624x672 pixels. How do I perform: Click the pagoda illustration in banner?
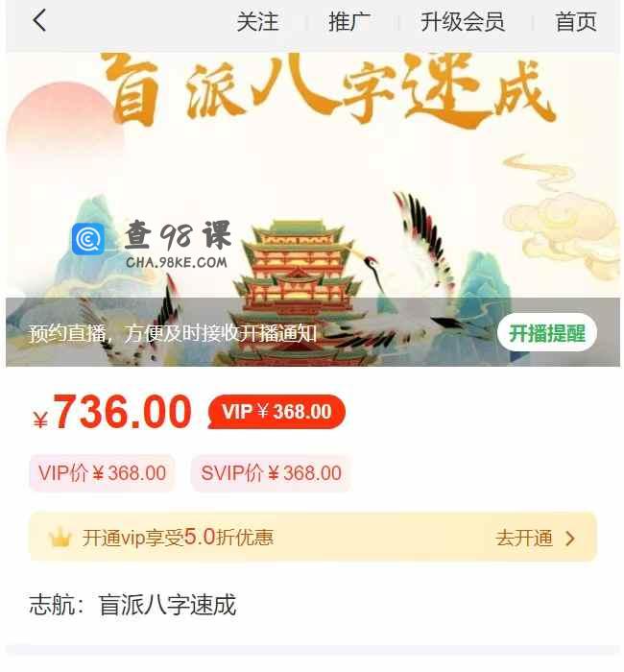(x=298, y=292)
